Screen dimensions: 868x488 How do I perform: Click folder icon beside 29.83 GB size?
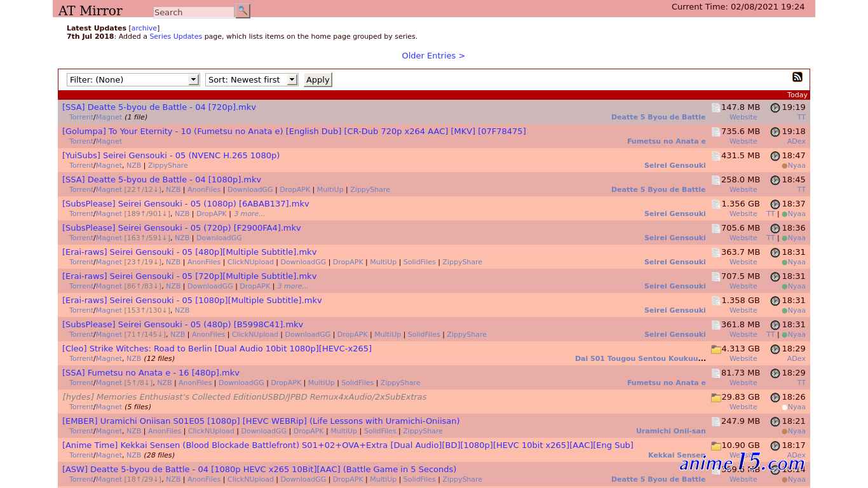(x=715, y=398)
